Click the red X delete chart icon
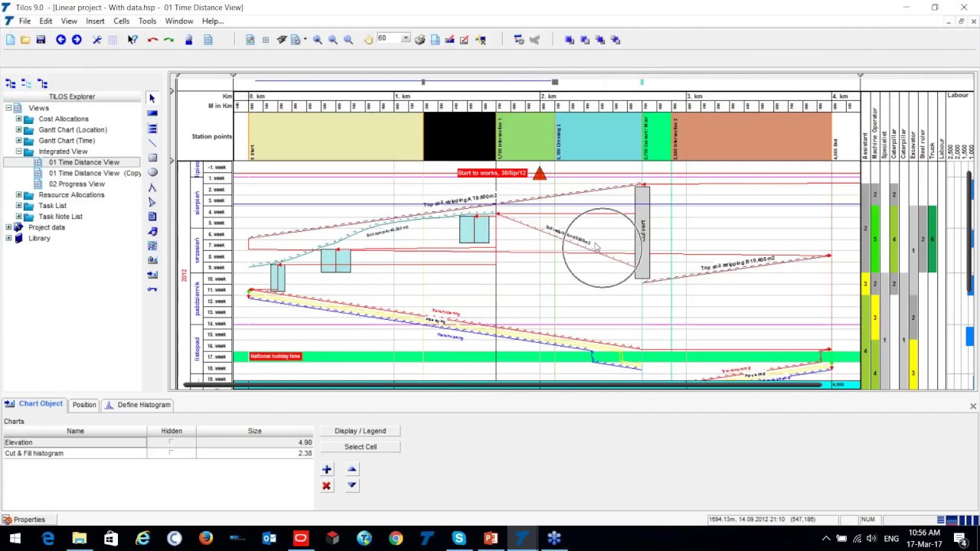Image resolution: width=980 pixels, height=551 pixels. tap(326, 485)
